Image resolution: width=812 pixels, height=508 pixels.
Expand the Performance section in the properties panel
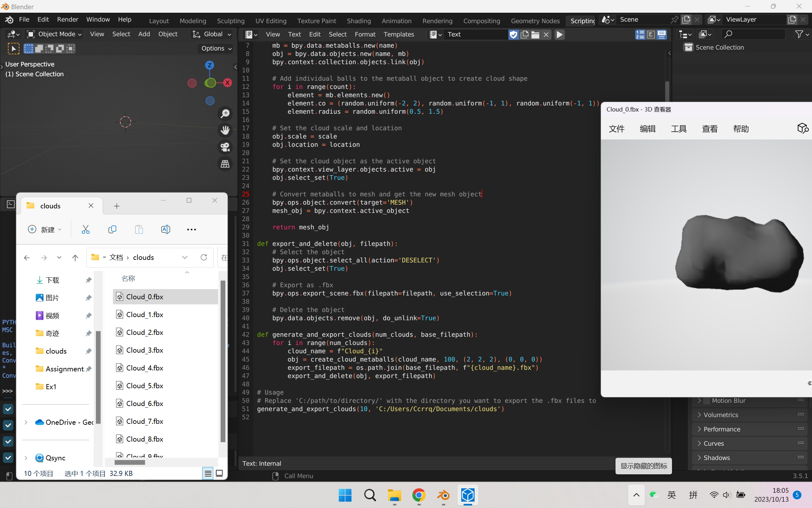pyautogui.click(x=722, y=429)
